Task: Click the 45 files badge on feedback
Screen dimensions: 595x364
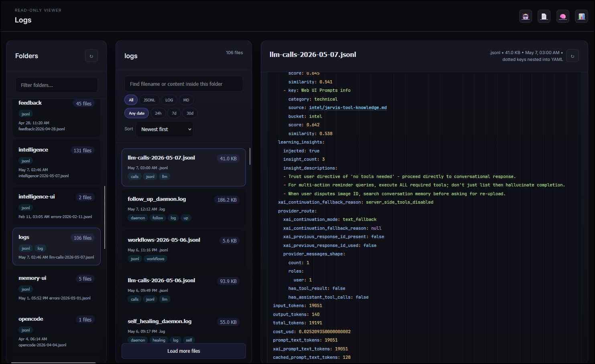Action: pos(83,103)
